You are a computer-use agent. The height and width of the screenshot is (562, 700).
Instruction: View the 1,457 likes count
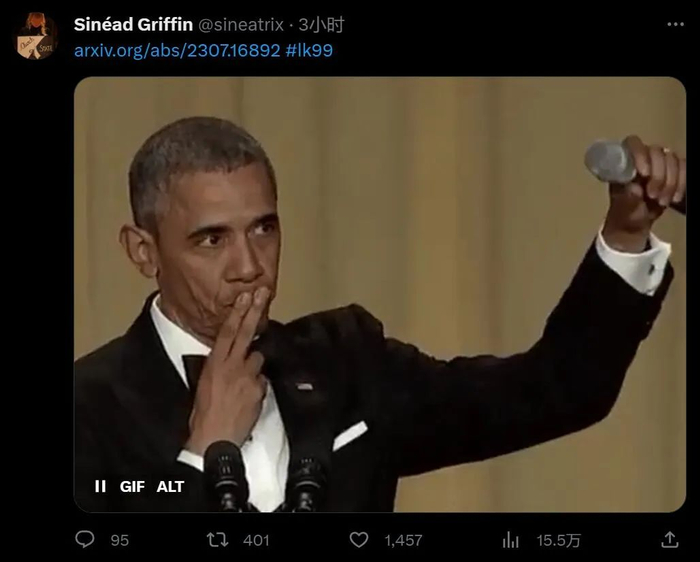403,540
